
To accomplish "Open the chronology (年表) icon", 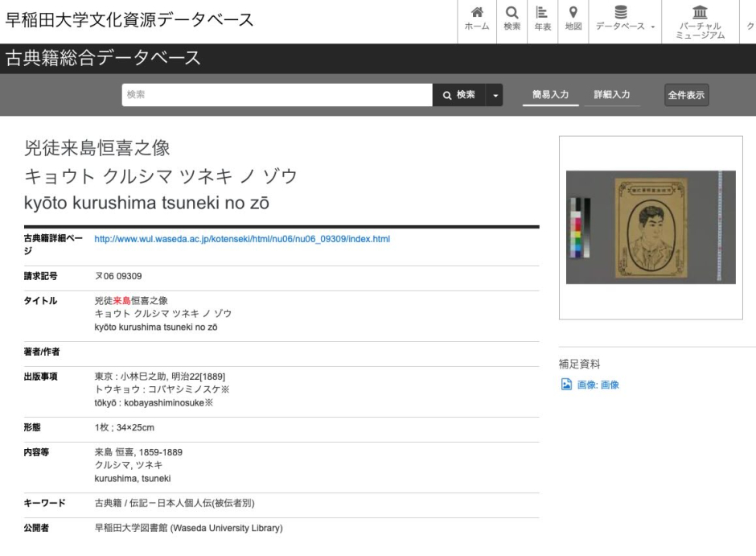I will 542,13.
